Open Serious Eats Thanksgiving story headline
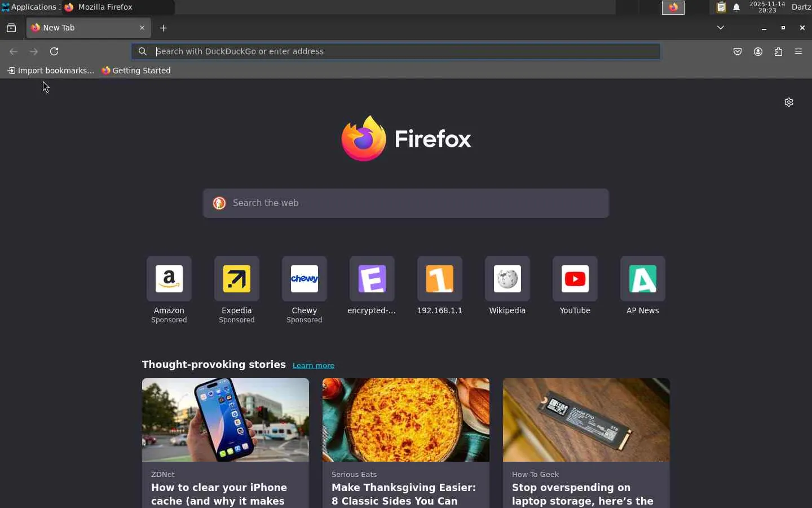This screenshot has width=812, height=508. click(404, 494)
